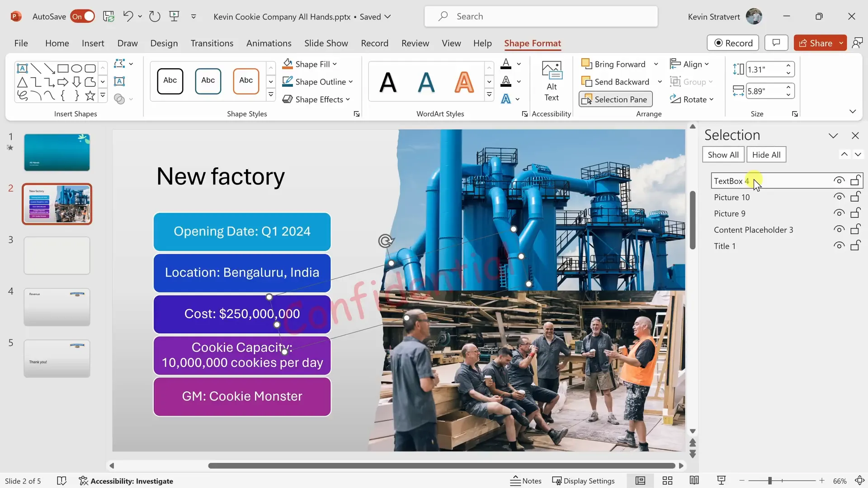Click the zoom slider handle
Screen dimensions: 868x488
769,481
